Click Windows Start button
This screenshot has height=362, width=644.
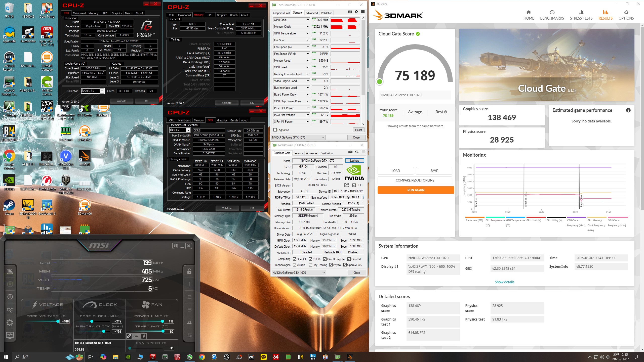tap(6, 357)
